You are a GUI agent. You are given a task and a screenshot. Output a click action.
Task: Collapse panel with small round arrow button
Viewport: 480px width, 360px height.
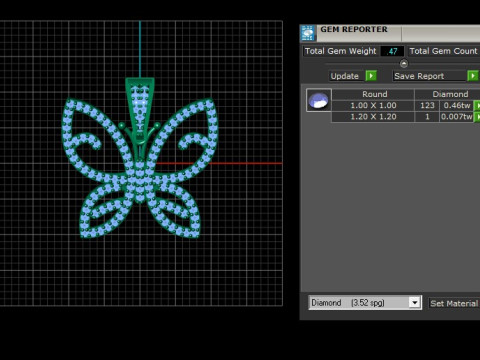(404, 63)
